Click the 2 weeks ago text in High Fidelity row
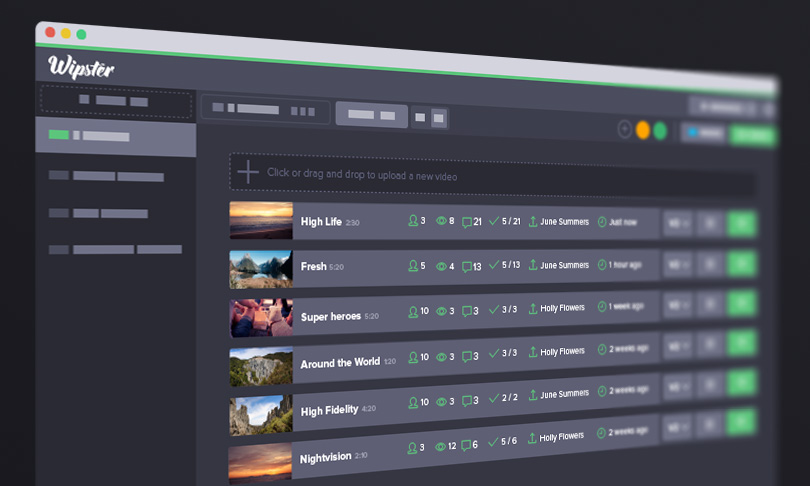Screen dimensions: 810x486 [628, 390]
